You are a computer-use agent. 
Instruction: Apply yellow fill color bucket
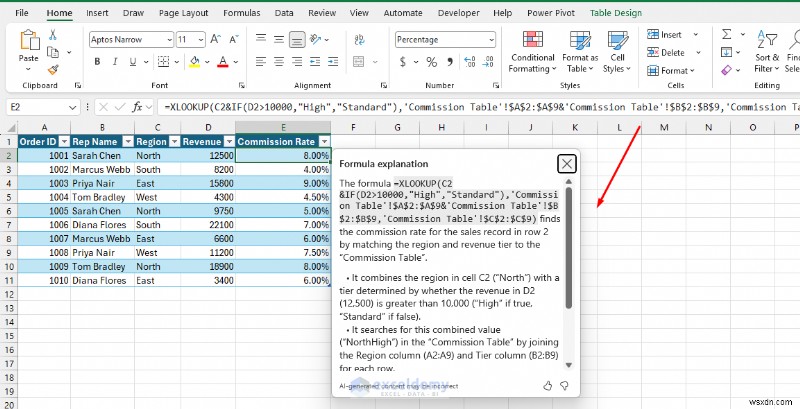pyautogui.click(x=194, y=62)
